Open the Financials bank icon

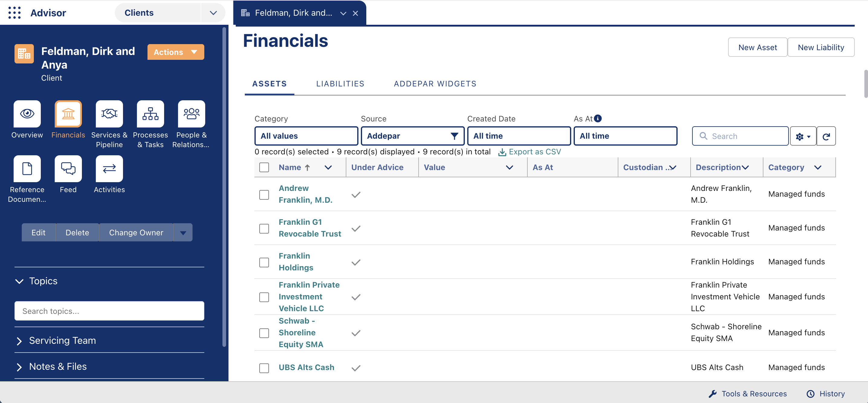68,114
